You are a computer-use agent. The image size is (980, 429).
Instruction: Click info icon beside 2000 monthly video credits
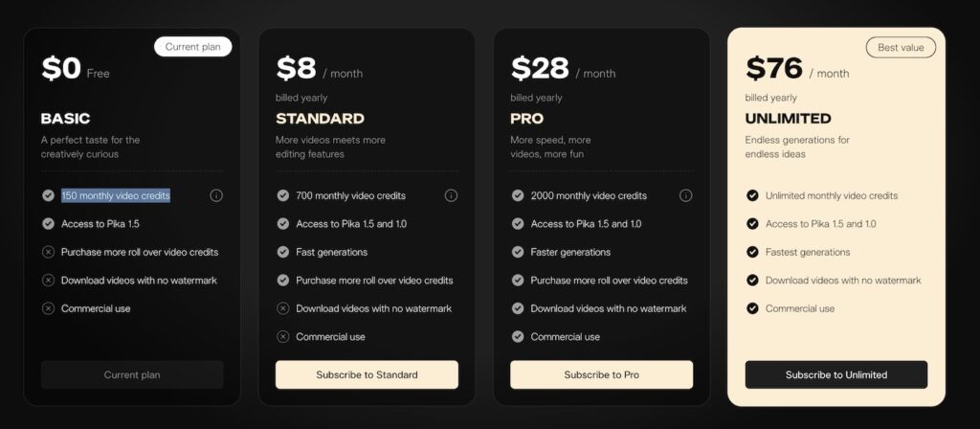pos(685,195)
